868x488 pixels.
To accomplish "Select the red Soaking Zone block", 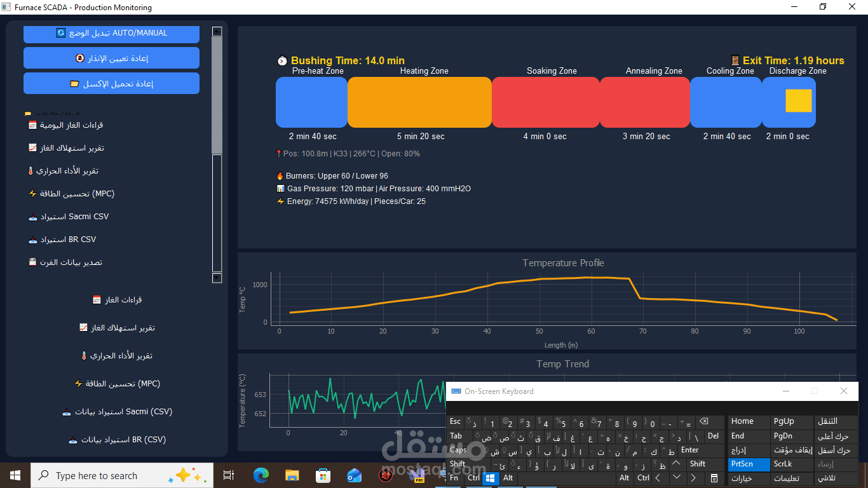I will 546,102.
